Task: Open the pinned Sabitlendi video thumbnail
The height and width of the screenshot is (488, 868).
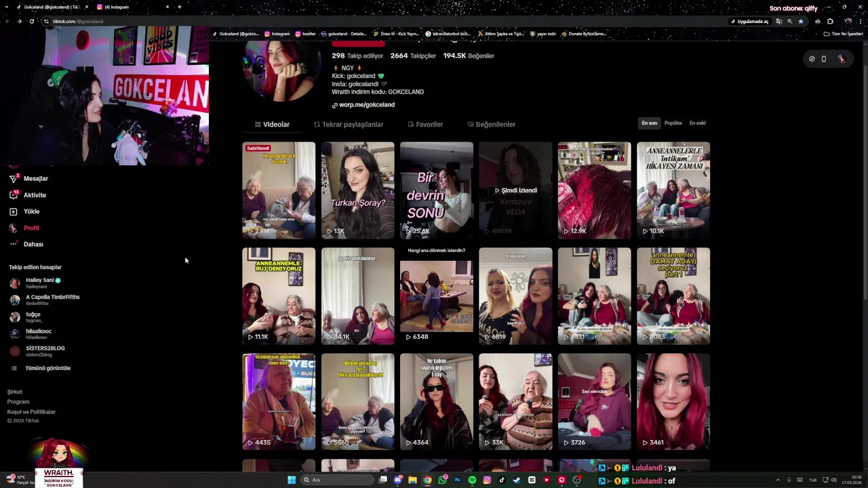Action: pos(279,190)
